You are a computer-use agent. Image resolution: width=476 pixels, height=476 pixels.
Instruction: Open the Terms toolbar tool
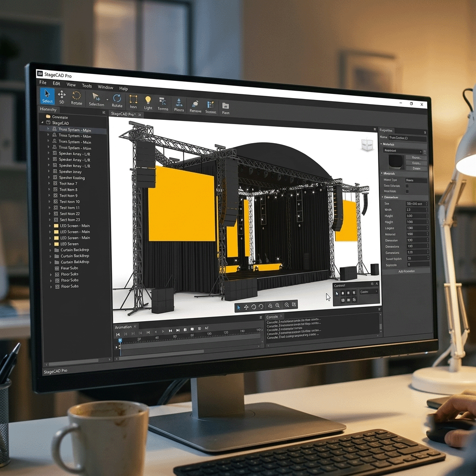coord(163,104)
